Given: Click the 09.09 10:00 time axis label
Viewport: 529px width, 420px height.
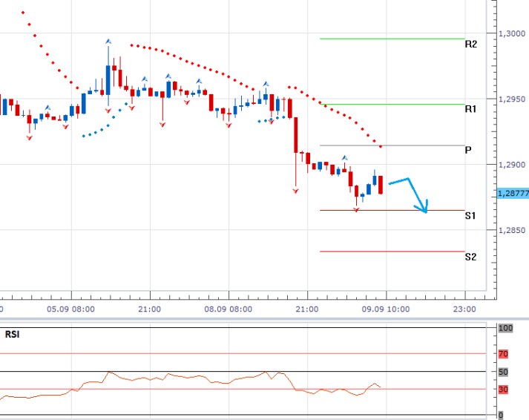Looking at the screenshot, I should tap(386, 309).
